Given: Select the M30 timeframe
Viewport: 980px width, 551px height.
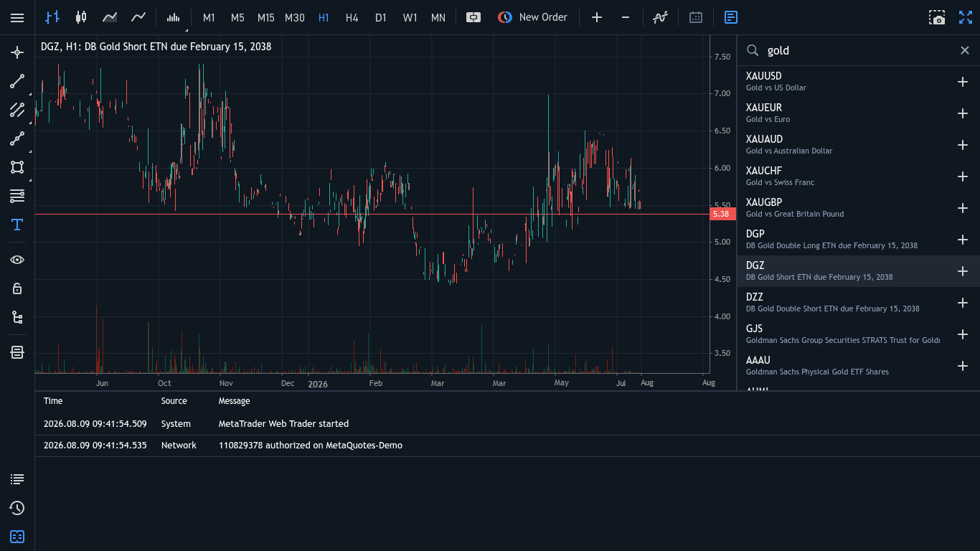Looking at the screenshot, I should coord(295,17).
